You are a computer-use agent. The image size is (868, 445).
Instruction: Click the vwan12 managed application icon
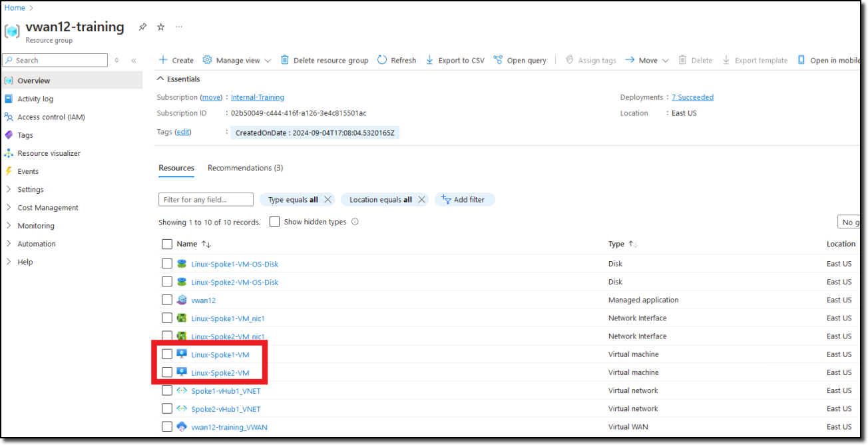tap(182, 300)
